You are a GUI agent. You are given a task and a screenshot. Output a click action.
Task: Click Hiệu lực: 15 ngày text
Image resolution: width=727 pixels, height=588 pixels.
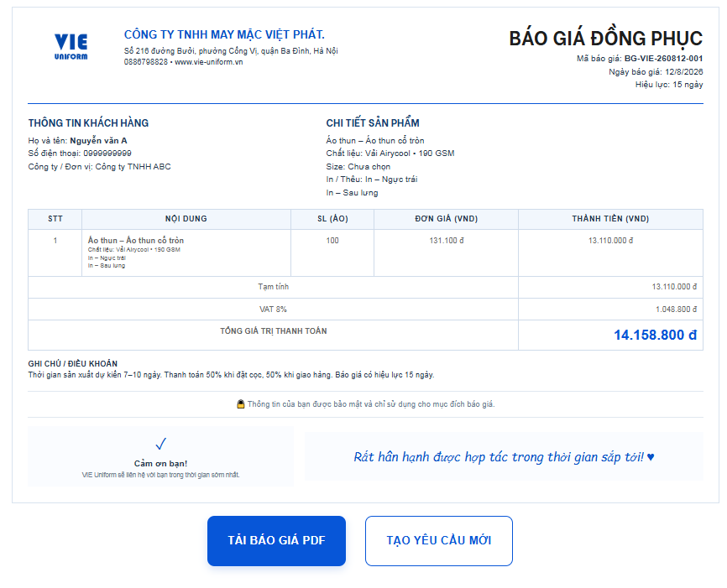point(669,85)
